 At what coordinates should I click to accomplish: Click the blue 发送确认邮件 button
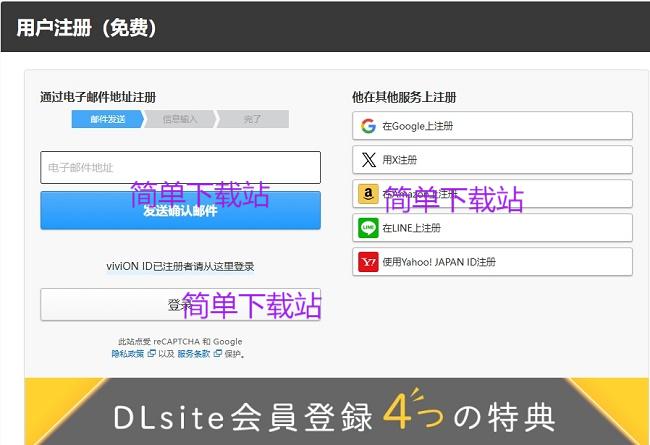pyautogui.click(x=180, y=210)
